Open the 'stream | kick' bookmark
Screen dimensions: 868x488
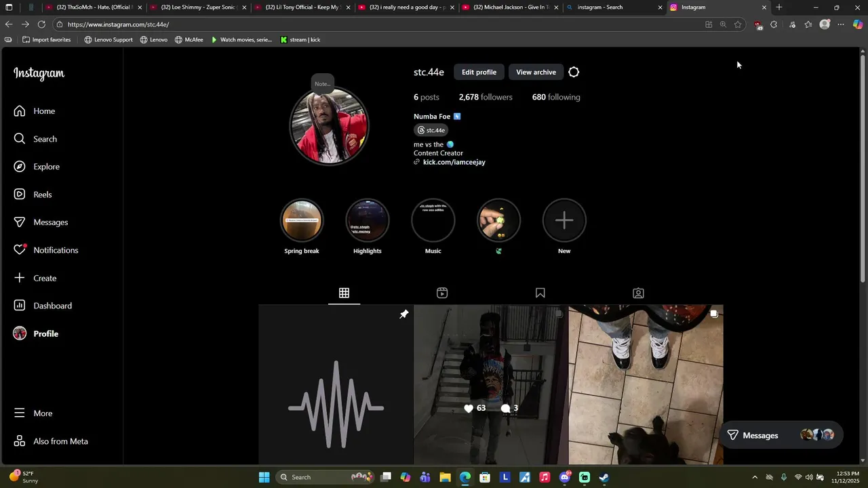coord(300,40)
